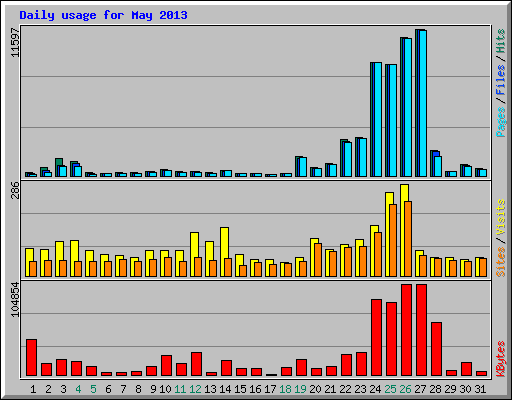Click the red KBytes bar for day 25
512x400 pixels.
pos(392,339)
